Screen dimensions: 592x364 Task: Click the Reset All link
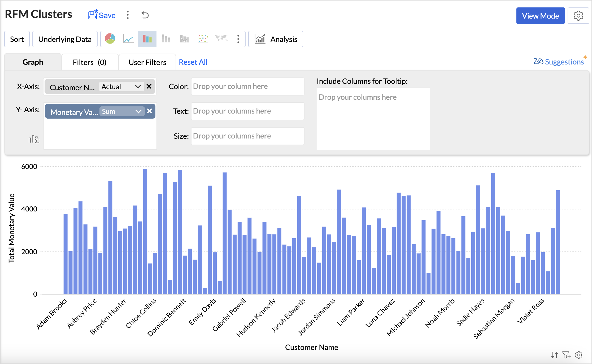click(193, 62)
